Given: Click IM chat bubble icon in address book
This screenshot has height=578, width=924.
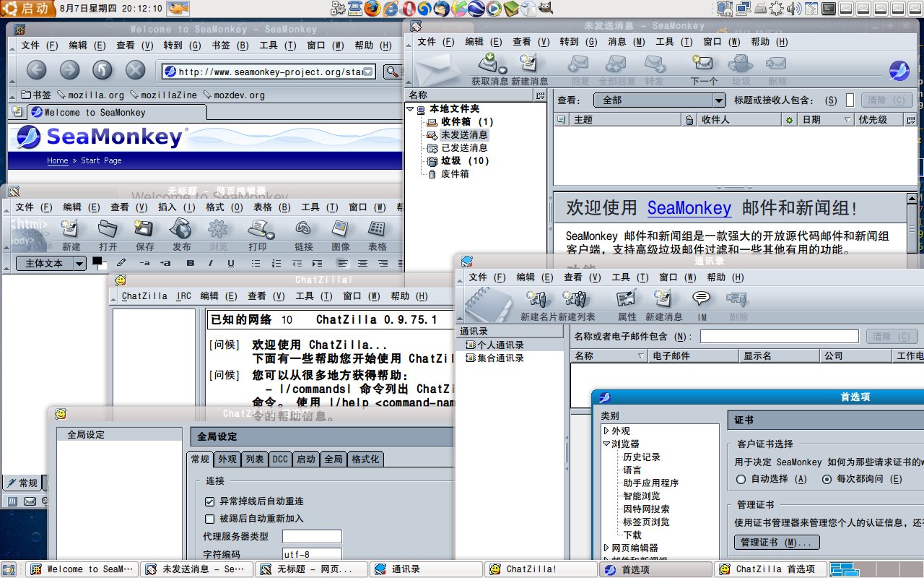Looking at the screenshot, I should [x=701, y=298].
